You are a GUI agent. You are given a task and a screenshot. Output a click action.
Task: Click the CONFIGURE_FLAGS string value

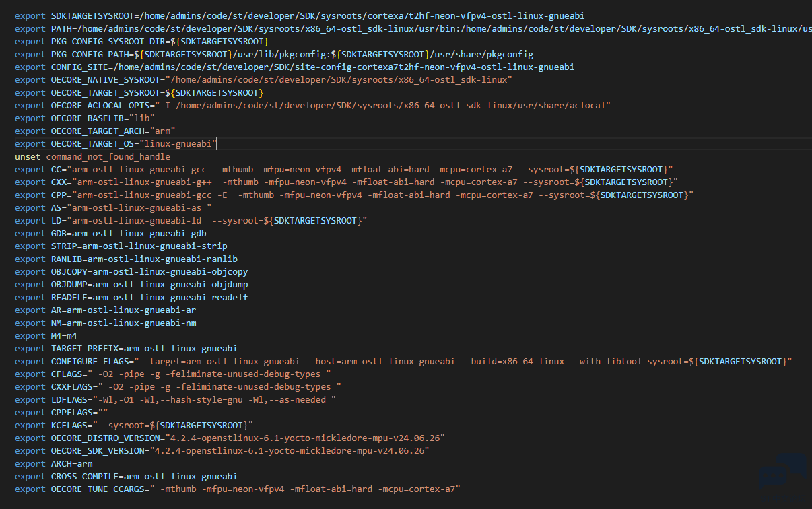[x=463, y=362]
